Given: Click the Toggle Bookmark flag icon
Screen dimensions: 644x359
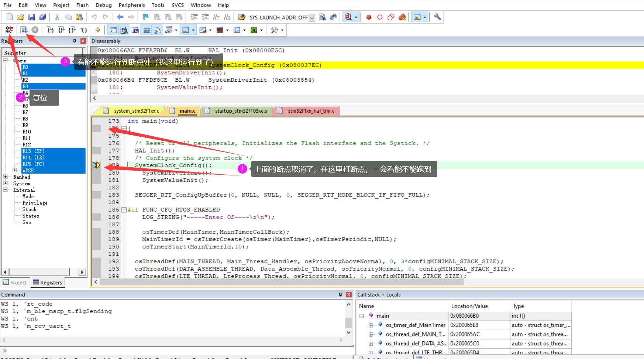Looking at the screenshot, I should click(145, 17).
